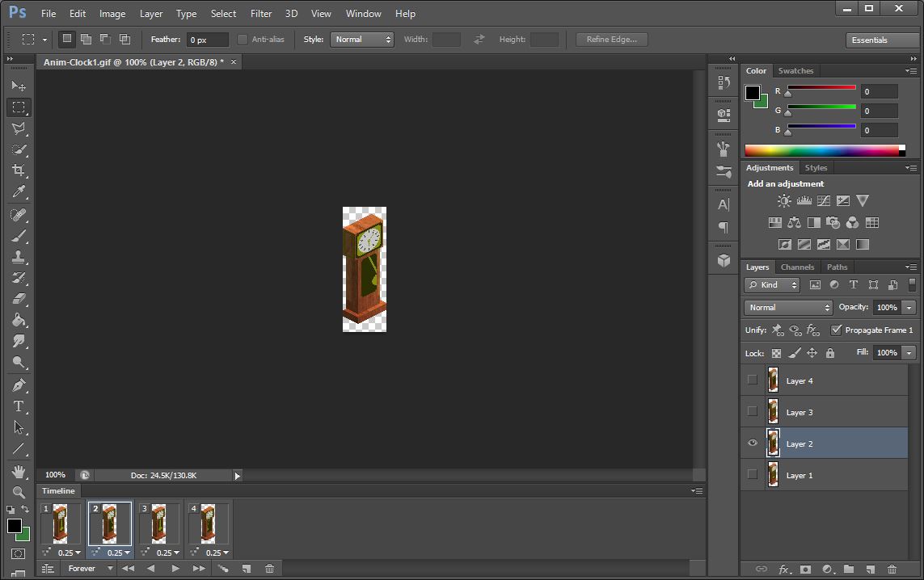Select the Brush tool
The height and width of the screenshot is (580, 924).
(x=19, y=236)
